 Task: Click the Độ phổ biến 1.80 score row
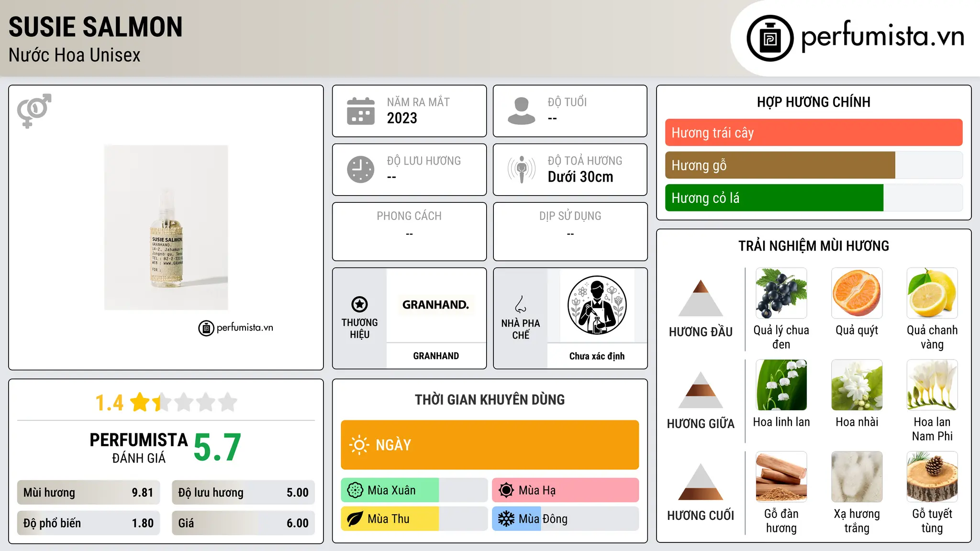(89, 523)
